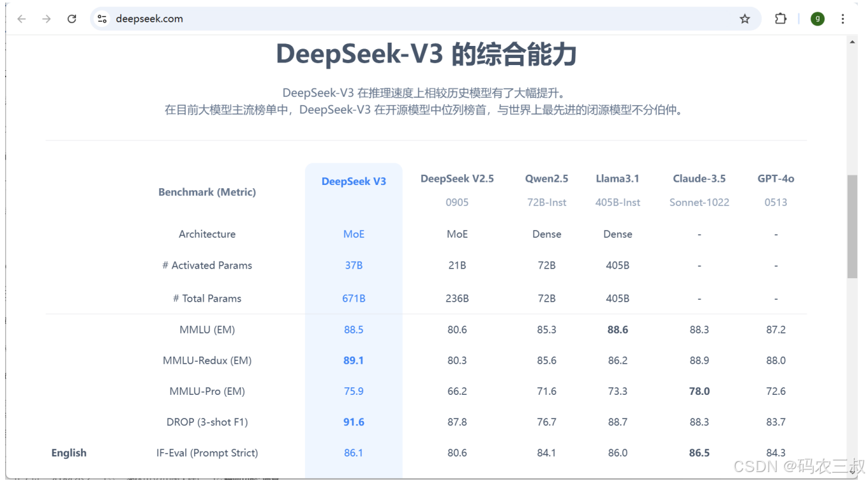Screen dimensions: 868x481
Task: Click the 37B activated params value
Action: coord(354,265)
